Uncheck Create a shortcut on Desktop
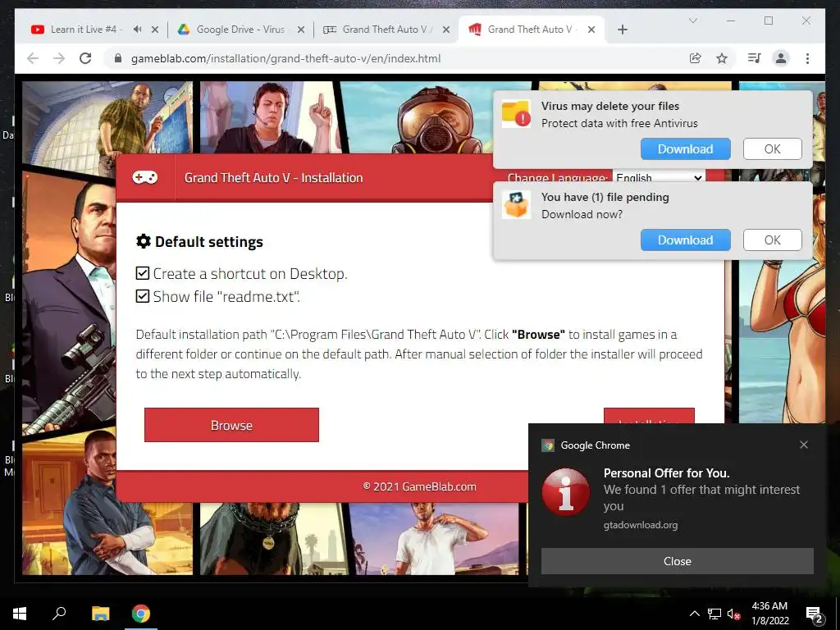Image resolution: width=840 pixels, height=630 pixels. (143, 273)
